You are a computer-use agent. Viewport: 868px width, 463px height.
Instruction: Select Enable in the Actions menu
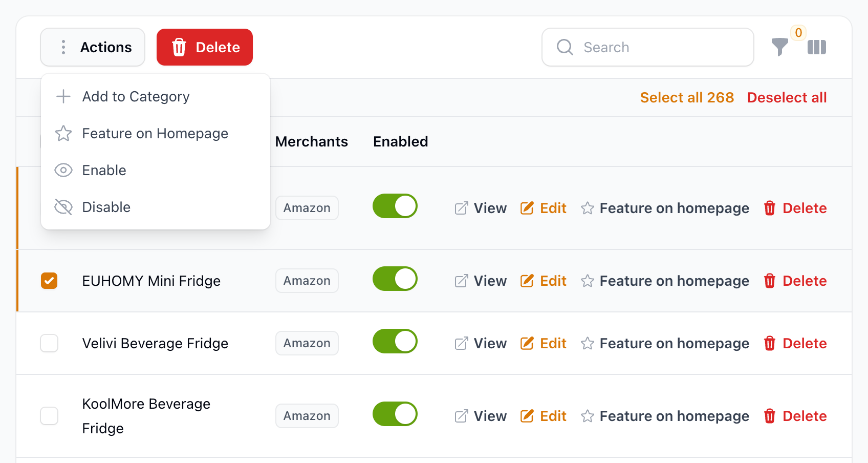click(156, 170)
